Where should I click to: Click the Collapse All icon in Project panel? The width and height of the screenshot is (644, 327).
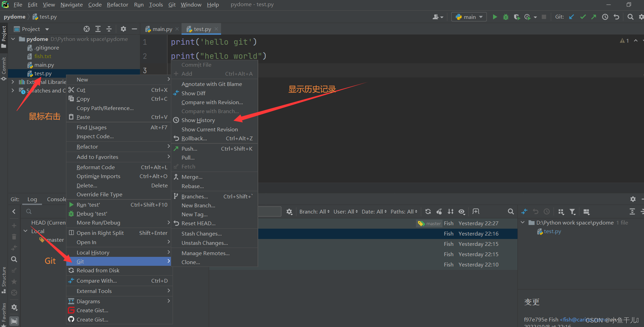point(109,29)
